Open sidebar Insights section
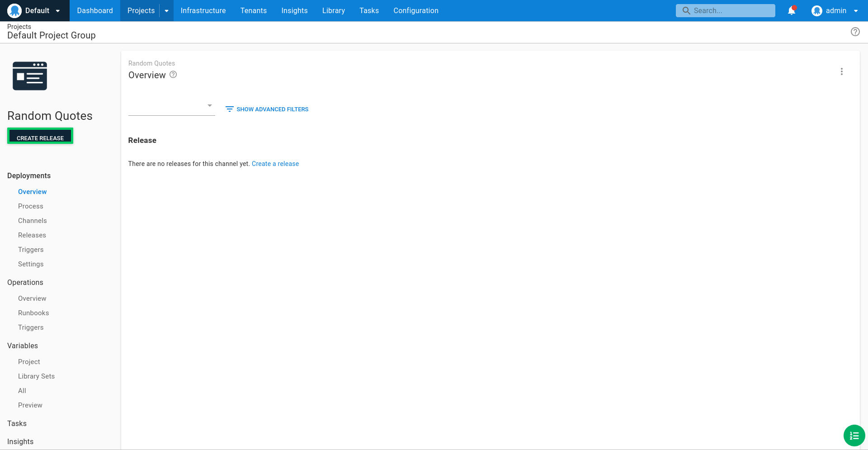This screenshot has width=868, height=450. pyautogui.click(x=20, y=441)
